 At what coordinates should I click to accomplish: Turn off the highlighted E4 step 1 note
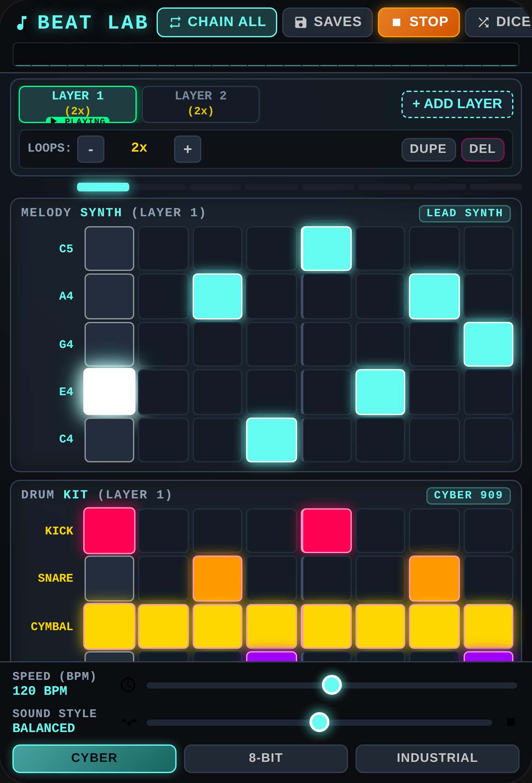tap(109, 391)
